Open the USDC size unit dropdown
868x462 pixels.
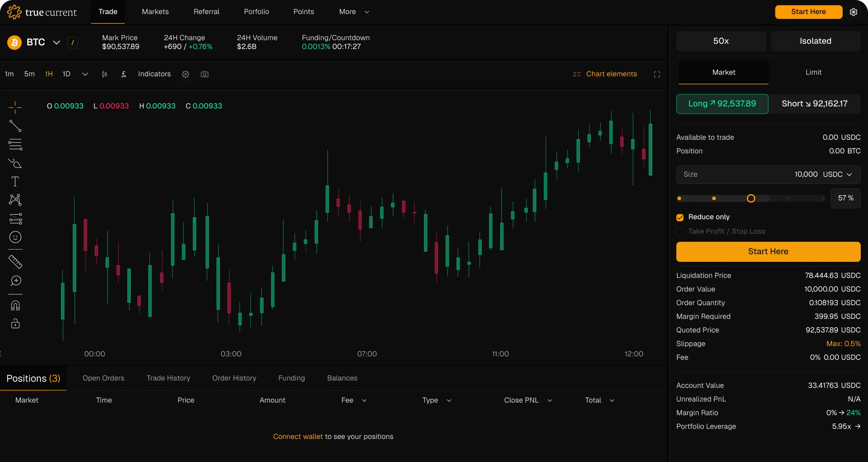click(x=838, y=174)
